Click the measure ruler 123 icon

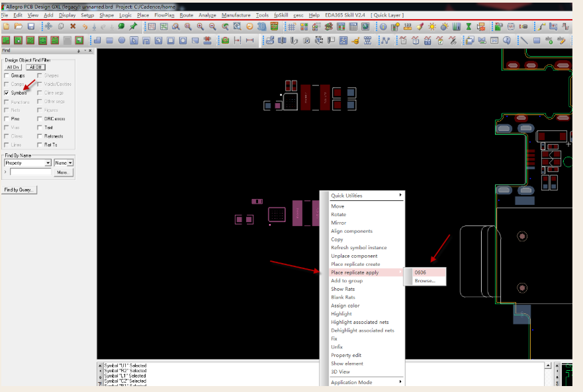(x=408, y=26)
